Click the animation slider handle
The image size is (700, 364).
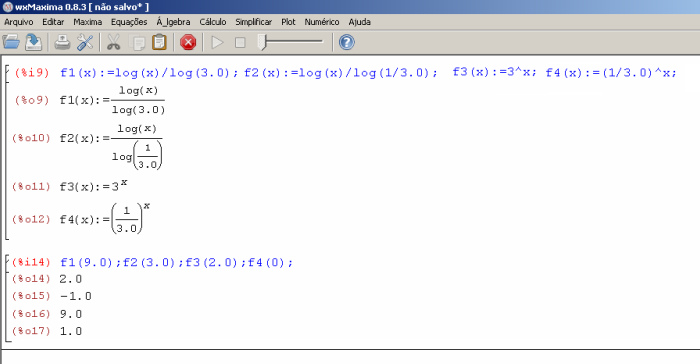(x=262, y=42)
